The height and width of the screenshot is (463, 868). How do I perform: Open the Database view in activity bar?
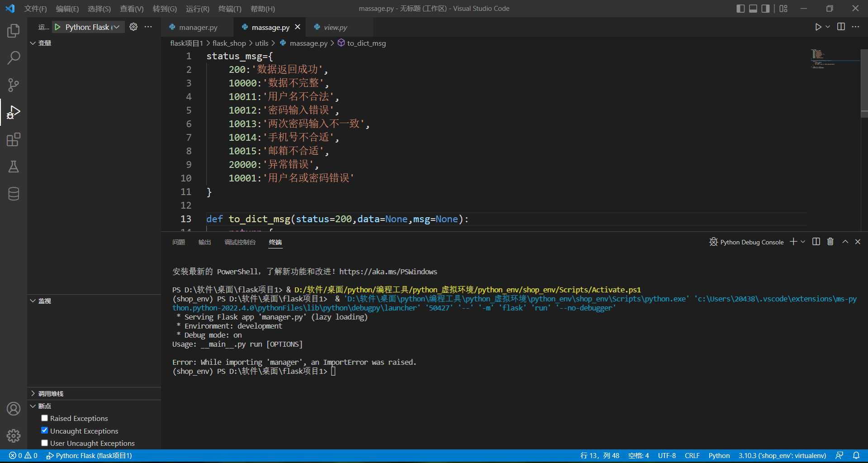pos(14,194)
